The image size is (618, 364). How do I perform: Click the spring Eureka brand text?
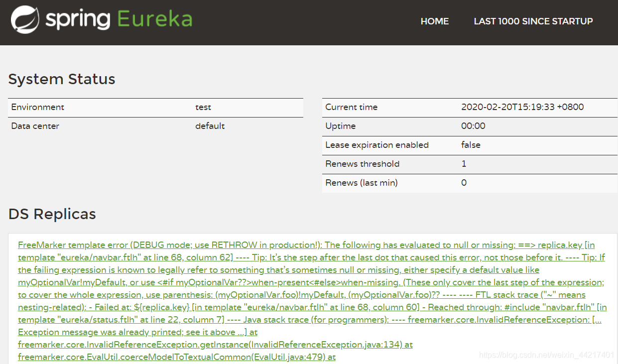[119, 19]
